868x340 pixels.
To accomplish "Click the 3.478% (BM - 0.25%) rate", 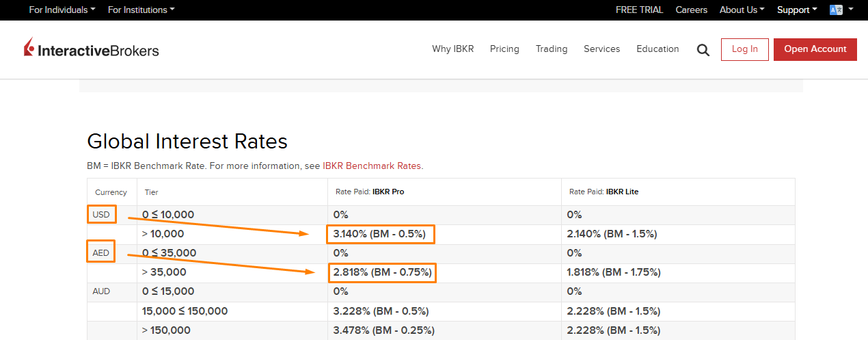I will click(x=383, y=330).
